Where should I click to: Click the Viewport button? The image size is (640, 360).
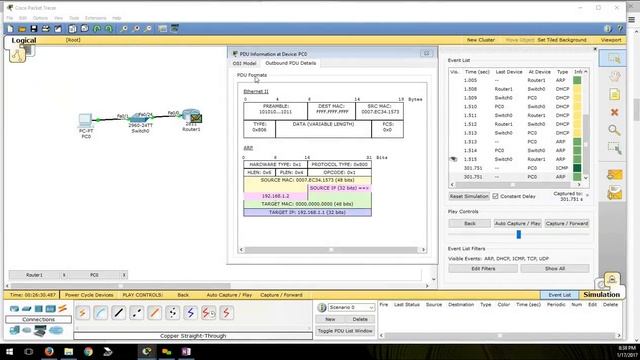pos(611,40)
